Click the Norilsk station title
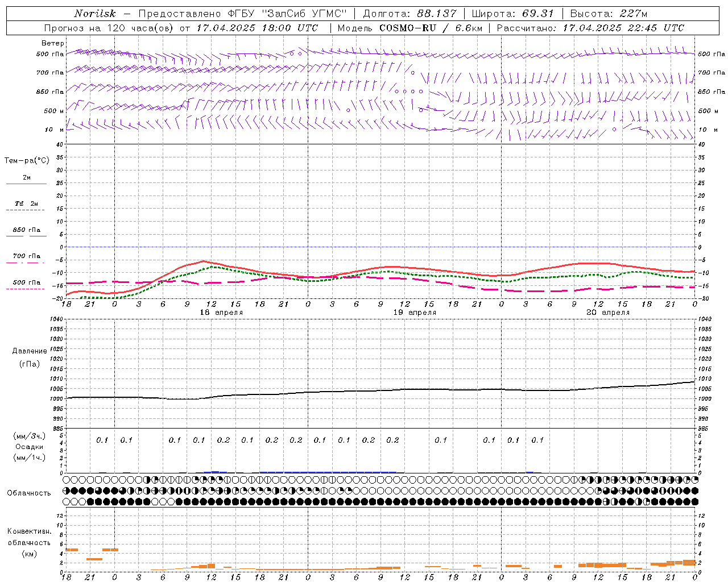Viewport: 728px width, 582px height. click(96, 14)
